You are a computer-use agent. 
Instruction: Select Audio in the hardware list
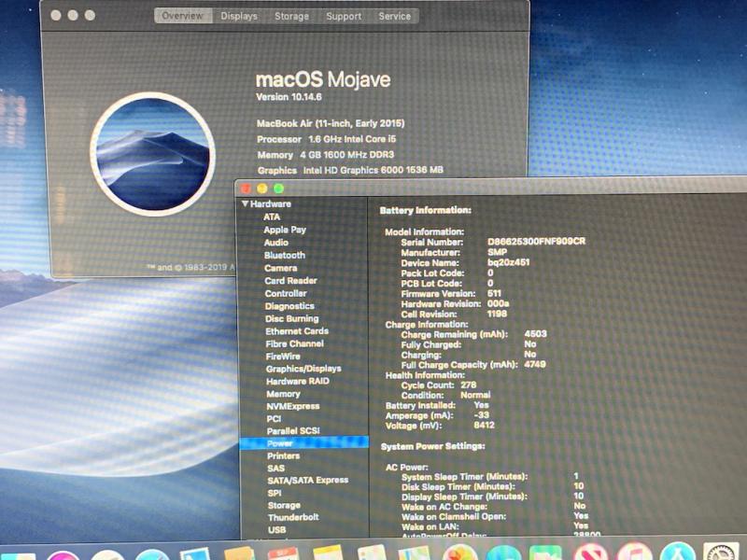tap(275, 243)
